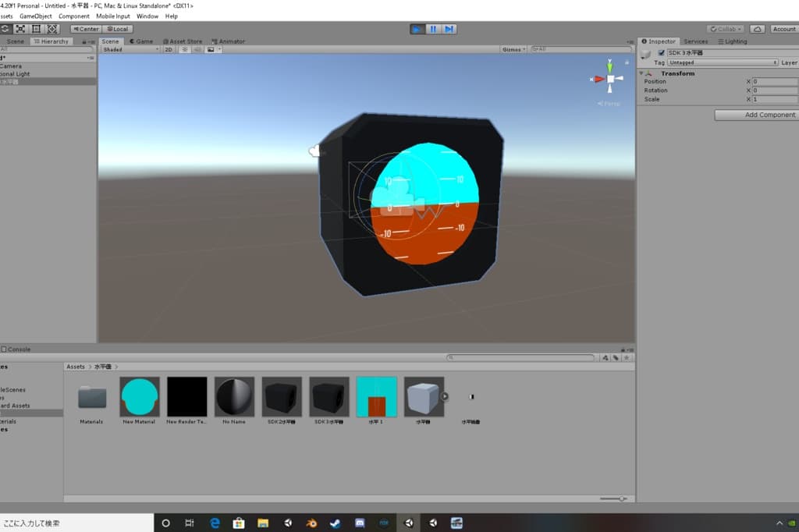Viewport: 799px width, 532px height.
Task: Click the Pause button
Action: click(433, 29)
